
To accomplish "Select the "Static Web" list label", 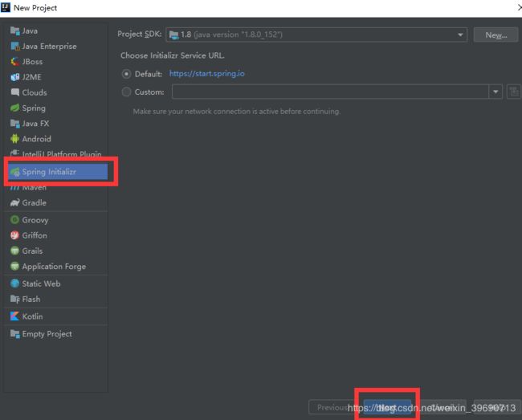I will coord(41,283).
